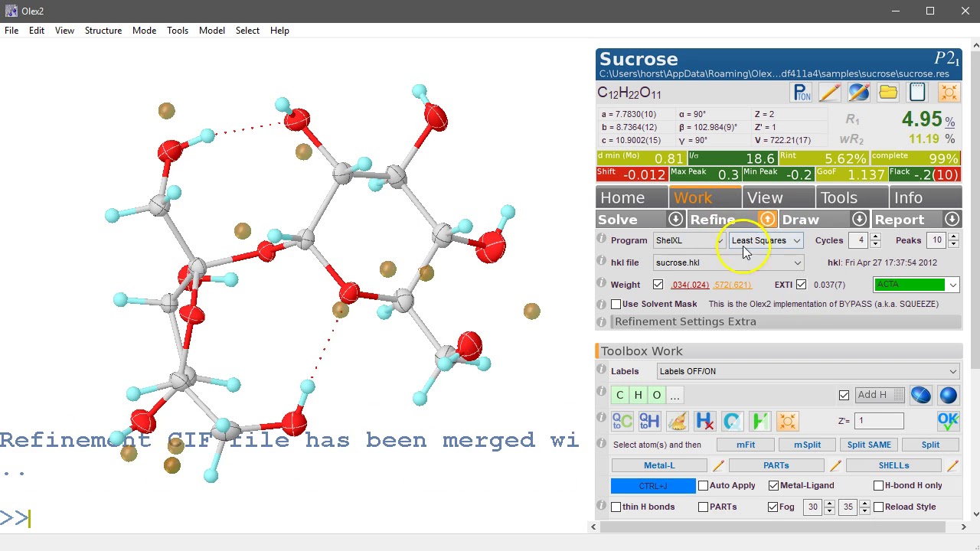Expand Refinement Settings Extra section
This screenshot has height=551, width=980.
coord(788,321)
